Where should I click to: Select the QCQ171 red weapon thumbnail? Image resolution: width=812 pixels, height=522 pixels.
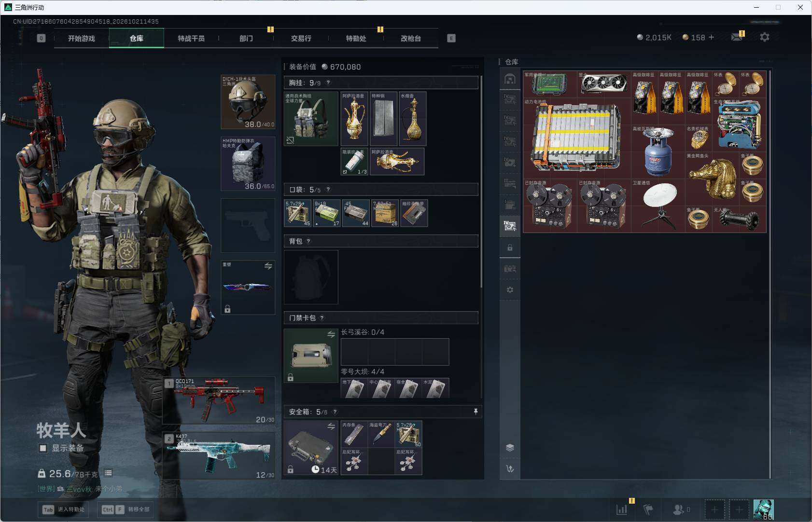(219, 400)
